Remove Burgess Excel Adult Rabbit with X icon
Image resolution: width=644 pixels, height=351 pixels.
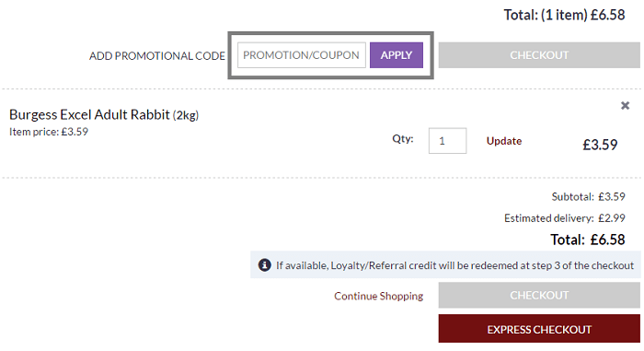[625, 106]
